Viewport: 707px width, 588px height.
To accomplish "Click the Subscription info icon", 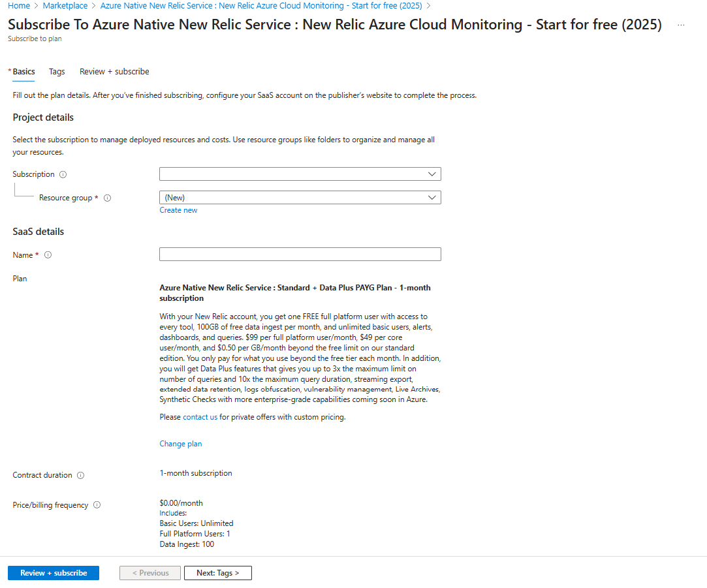I will 63,174.
